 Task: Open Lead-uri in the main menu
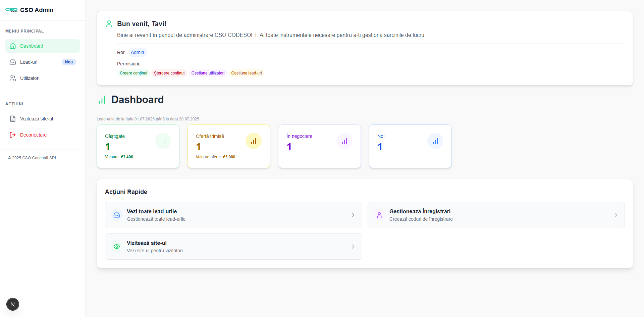[x=43, y=62]
